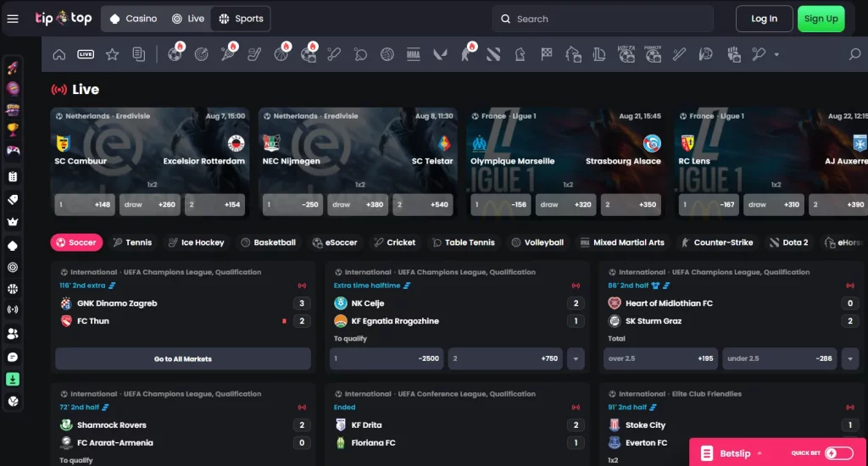
Task: Open the crown VIP icon in left sidebar
Action: pyautogui.click(x=13, y=222)
